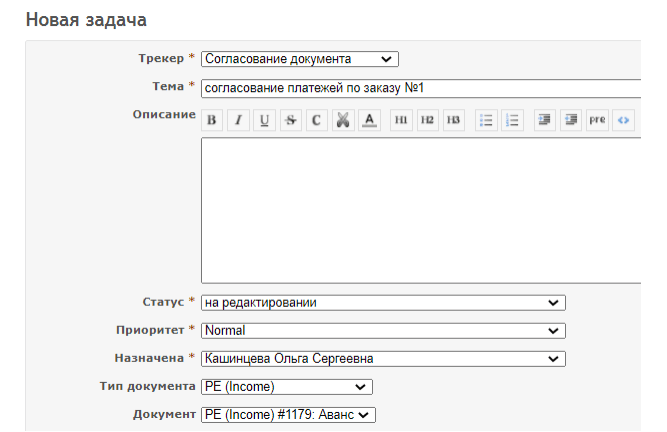Open the Назначена assignee dropdown

[x=383, y=359]
